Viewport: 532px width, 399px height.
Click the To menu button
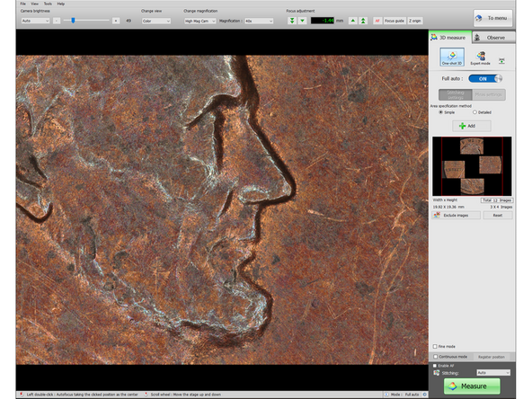pos(493,18)
